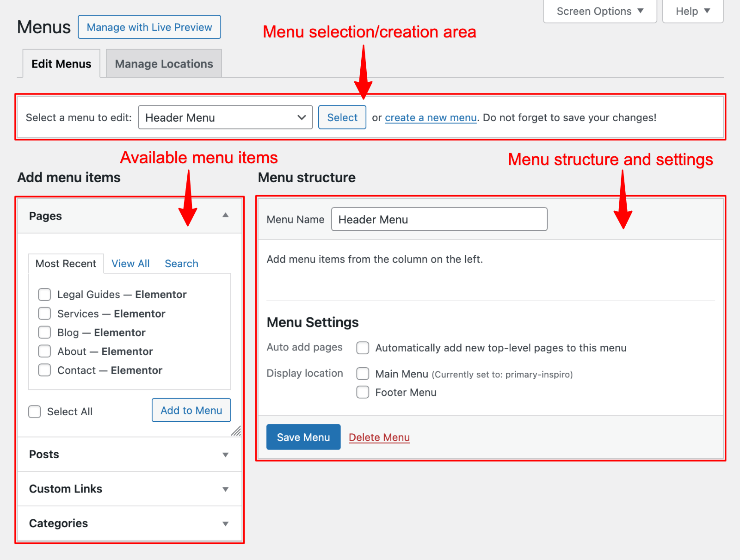Expand the Posts section arrow
The width and height of the screenshot is (740, 560).
pos(225,455)
